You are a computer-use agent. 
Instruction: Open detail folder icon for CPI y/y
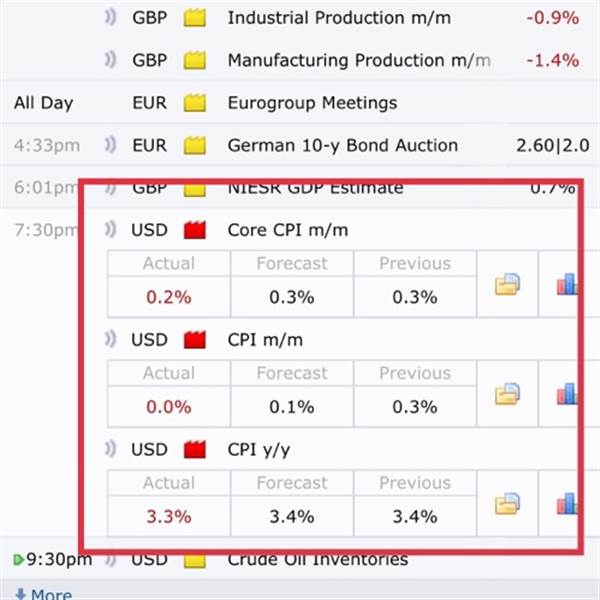508,503
